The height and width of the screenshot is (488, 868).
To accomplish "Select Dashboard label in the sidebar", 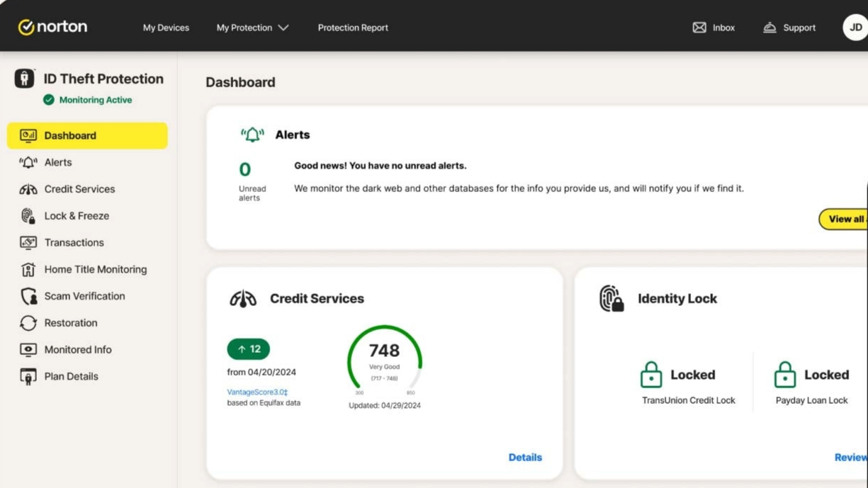I will point(70,135).
